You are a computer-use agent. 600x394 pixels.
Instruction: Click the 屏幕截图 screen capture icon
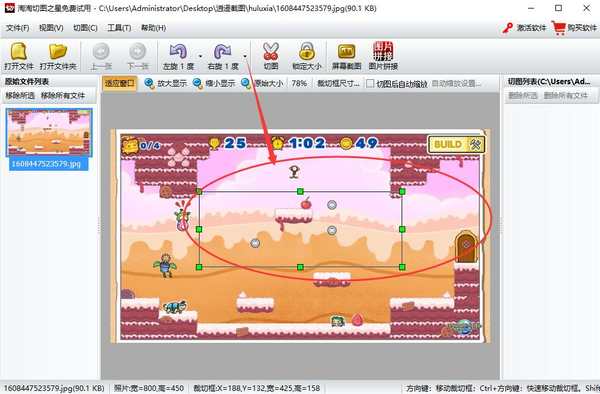click(346, 51)
